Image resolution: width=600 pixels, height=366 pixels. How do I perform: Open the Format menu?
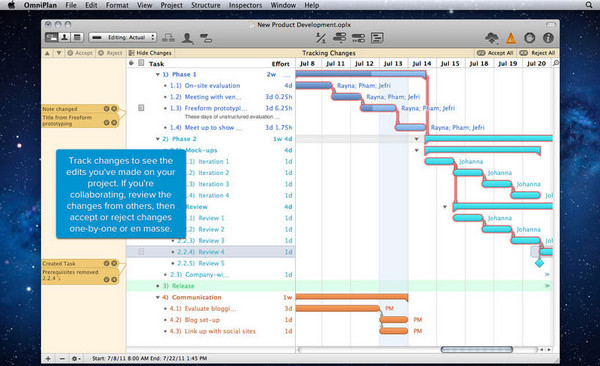point(117,5)
